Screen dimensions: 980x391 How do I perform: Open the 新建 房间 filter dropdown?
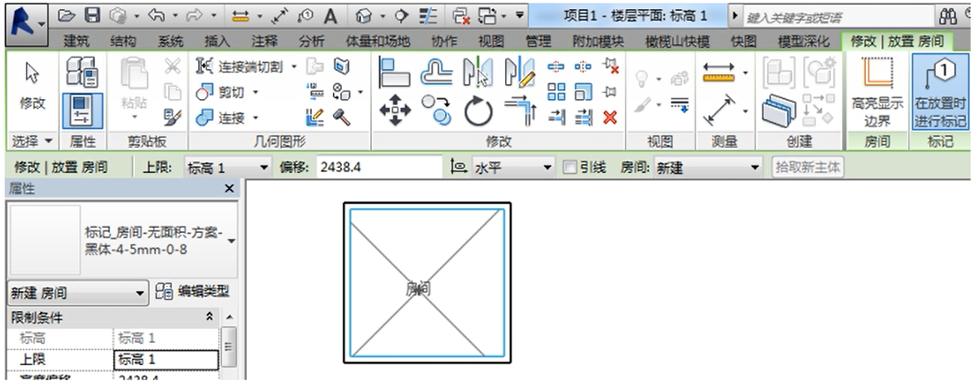point(78,292)
